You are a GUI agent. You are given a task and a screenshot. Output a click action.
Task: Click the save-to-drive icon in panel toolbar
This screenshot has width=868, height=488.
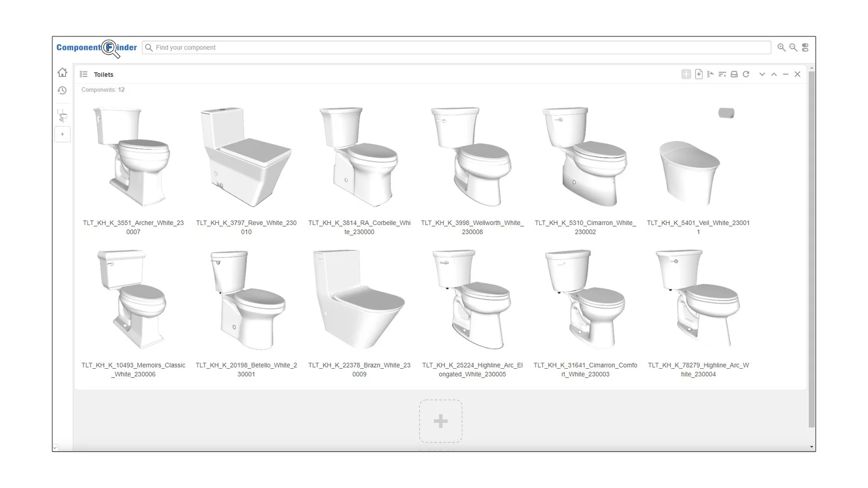tap(734, 74)
